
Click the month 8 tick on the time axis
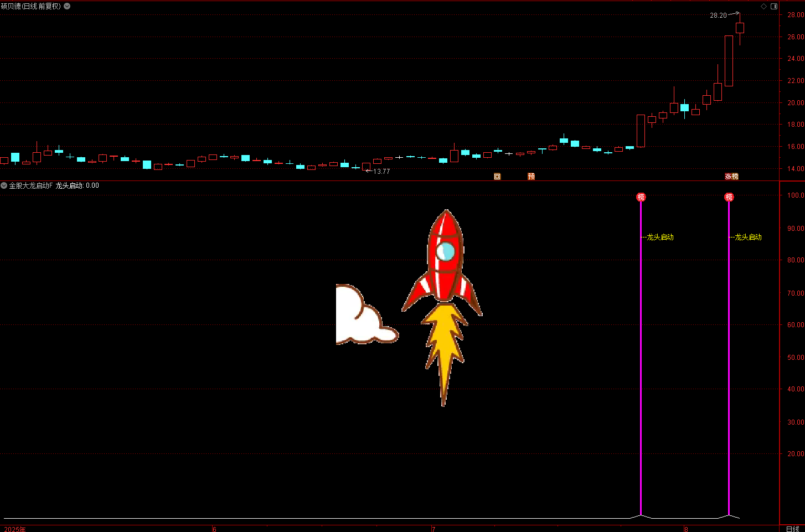[x=687, y=529]
